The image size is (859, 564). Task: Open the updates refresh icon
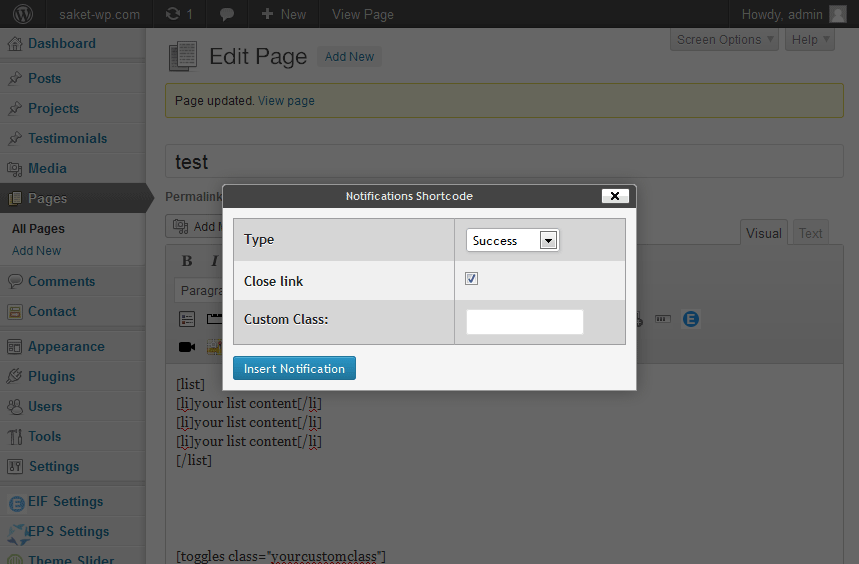[173, 14]
